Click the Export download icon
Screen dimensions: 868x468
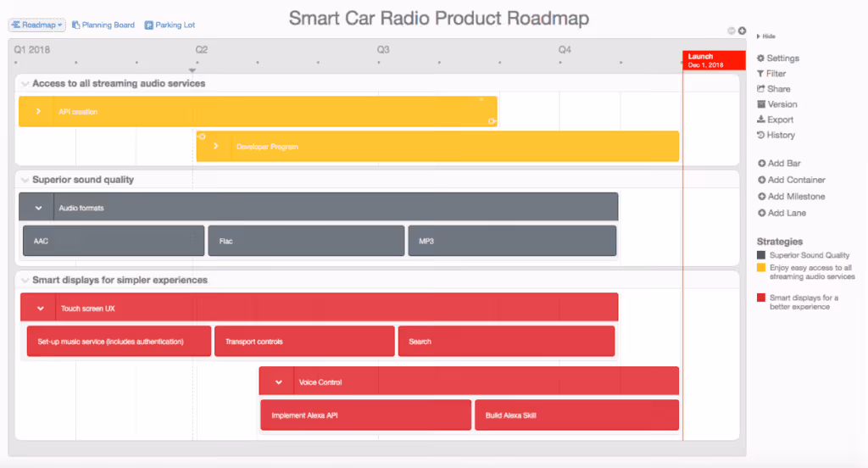(x=761, y=119)
